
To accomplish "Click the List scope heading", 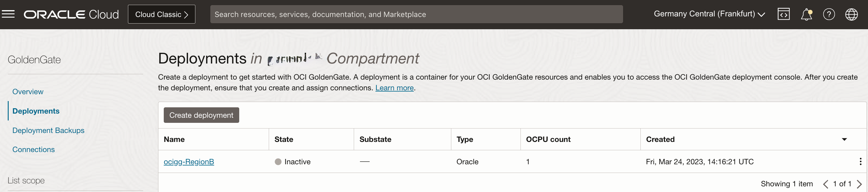I will (26, 181).
